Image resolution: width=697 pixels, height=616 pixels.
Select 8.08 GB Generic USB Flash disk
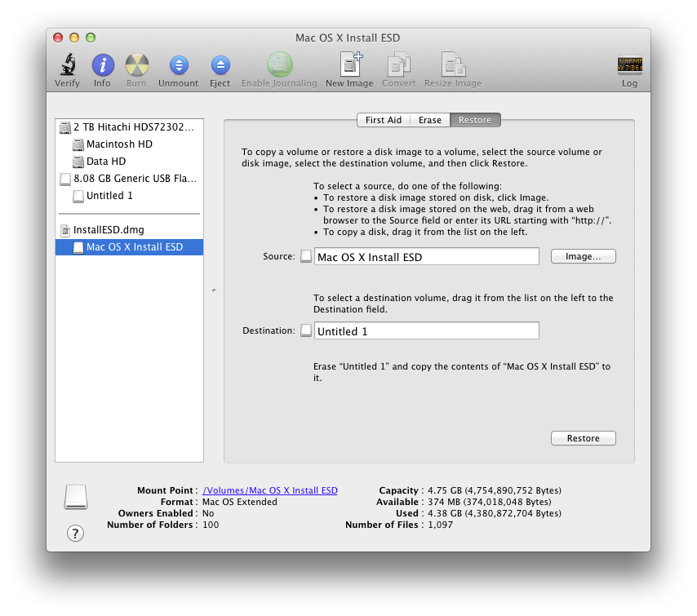[129, 178]
